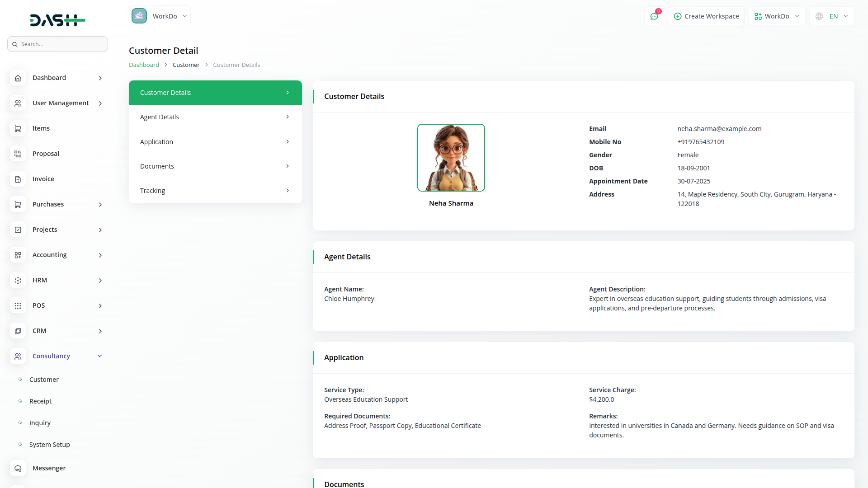Click the POS grid icon
The height and width of the screenshot is (488, 868).
coord(18,306)
